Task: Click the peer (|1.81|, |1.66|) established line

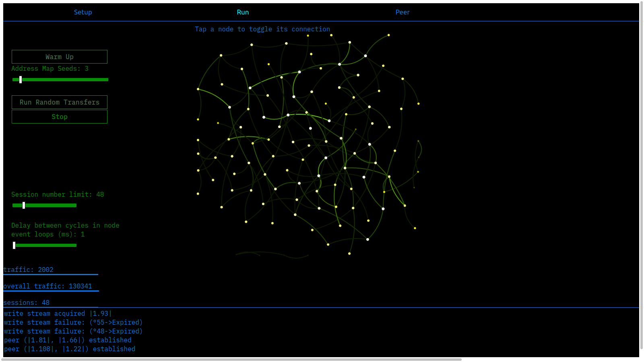Action: pos(67,340)
